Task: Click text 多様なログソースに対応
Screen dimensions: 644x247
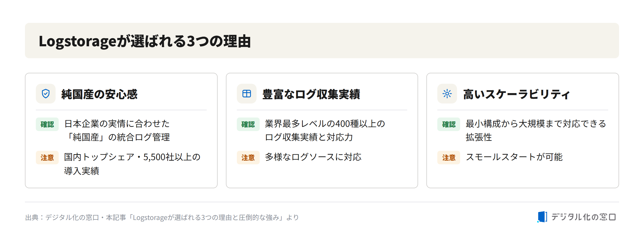Action: [313, 157]
